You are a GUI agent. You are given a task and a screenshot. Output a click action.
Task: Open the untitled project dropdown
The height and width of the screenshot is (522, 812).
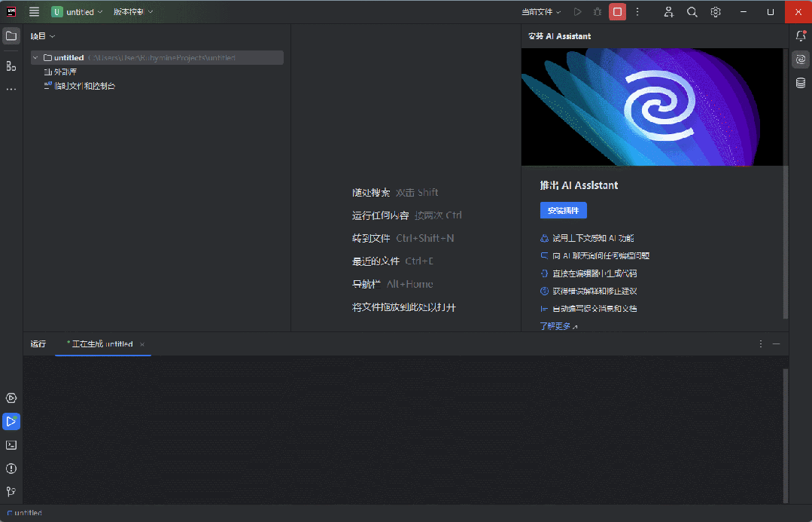pos(77,12)
